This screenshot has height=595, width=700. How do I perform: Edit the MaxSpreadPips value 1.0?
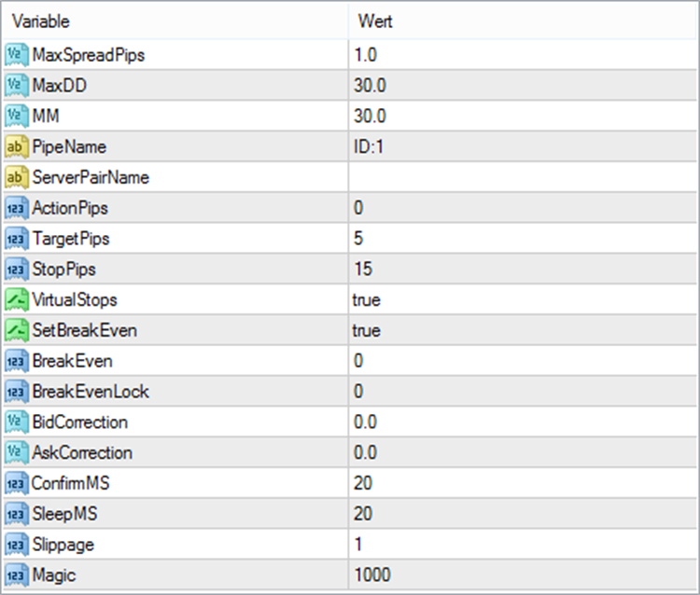(x=523, y=55)
